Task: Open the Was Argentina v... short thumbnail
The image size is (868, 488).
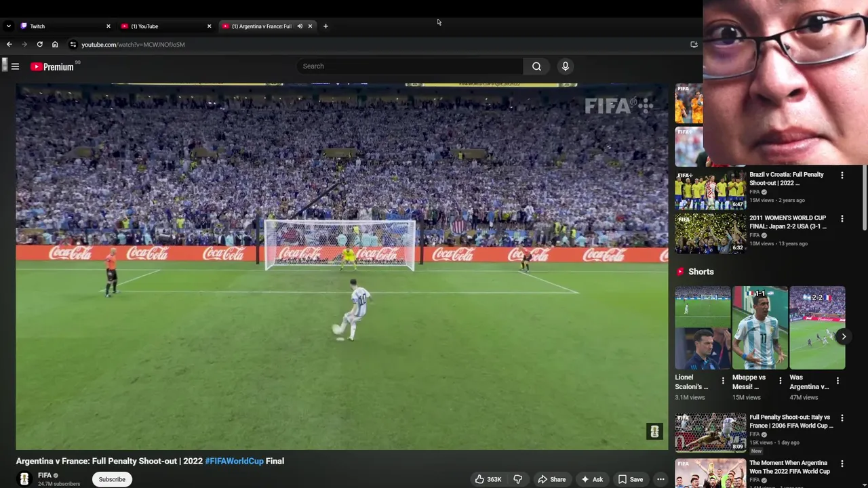Action: coord(817,327)
